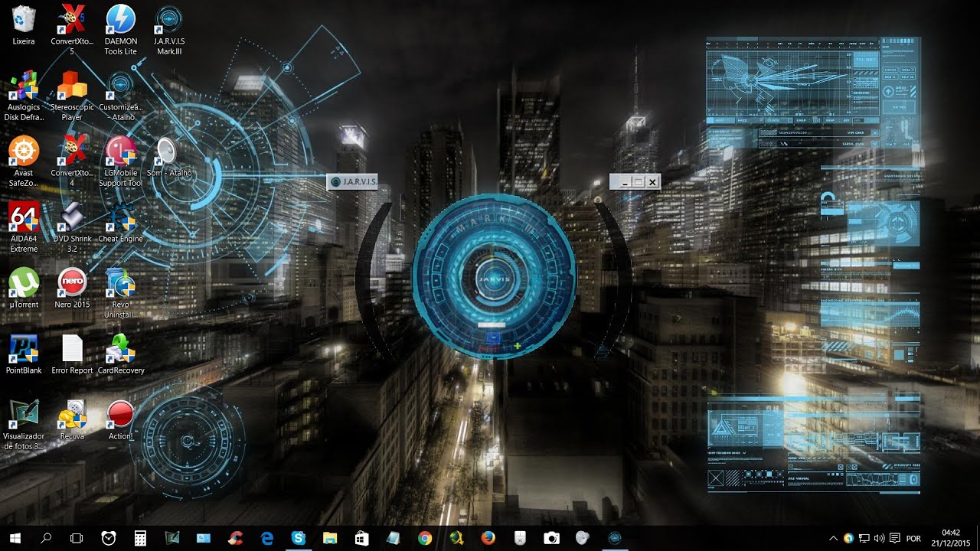Launch Firefox from the taskbar
The height and width of the screenshot is (551, 980).
[x=488, y=538]
